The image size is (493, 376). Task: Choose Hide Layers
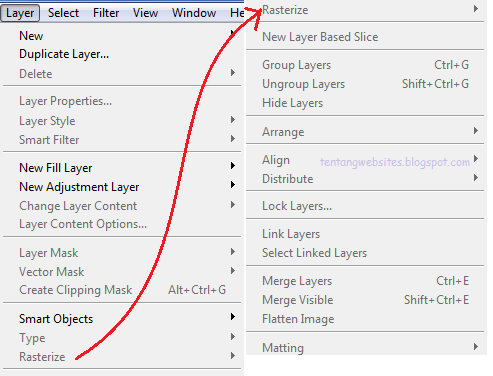click(365, 103)
